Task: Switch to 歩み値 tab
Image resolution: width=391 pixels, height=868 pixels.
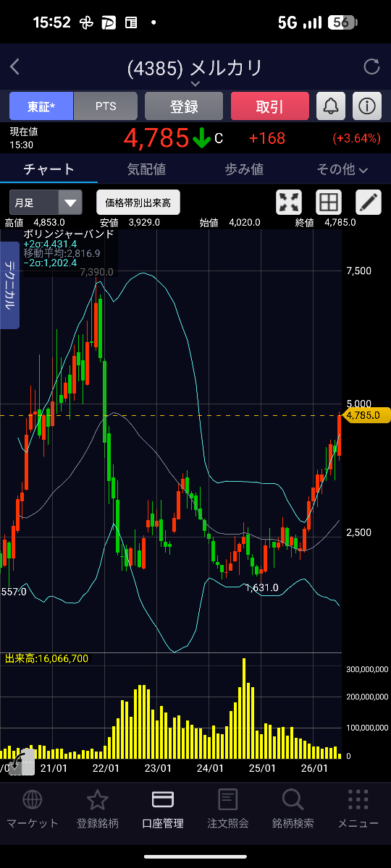Action: coord(244,169)
